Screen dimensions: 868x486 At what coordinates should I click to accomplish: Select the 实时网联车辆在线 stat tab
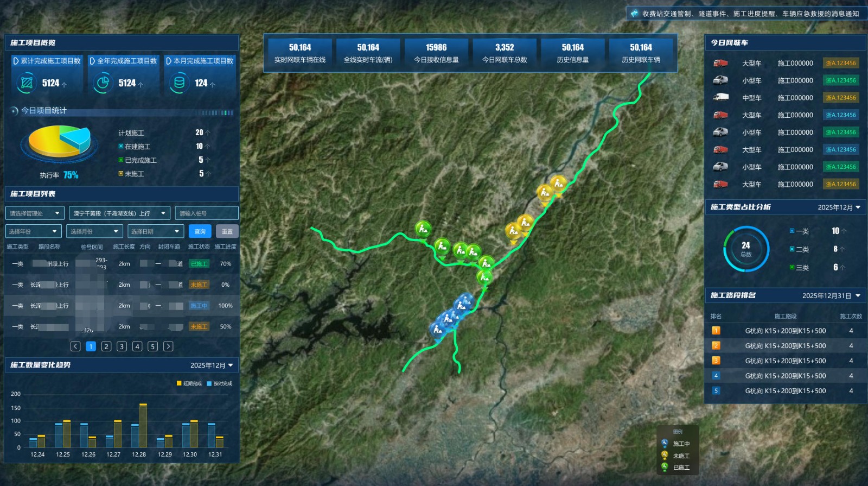click(x=300, y=53)
